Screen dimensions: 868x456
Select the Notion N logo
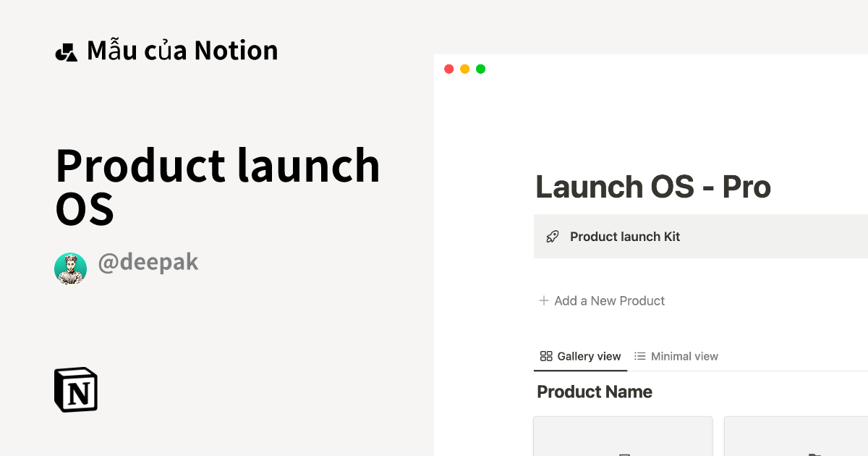76,389
